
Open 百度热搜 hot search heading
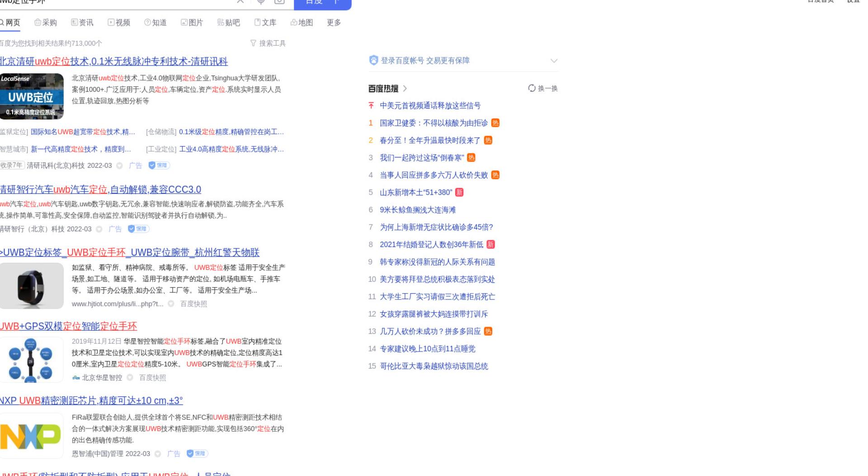click(x=383, y=89)
